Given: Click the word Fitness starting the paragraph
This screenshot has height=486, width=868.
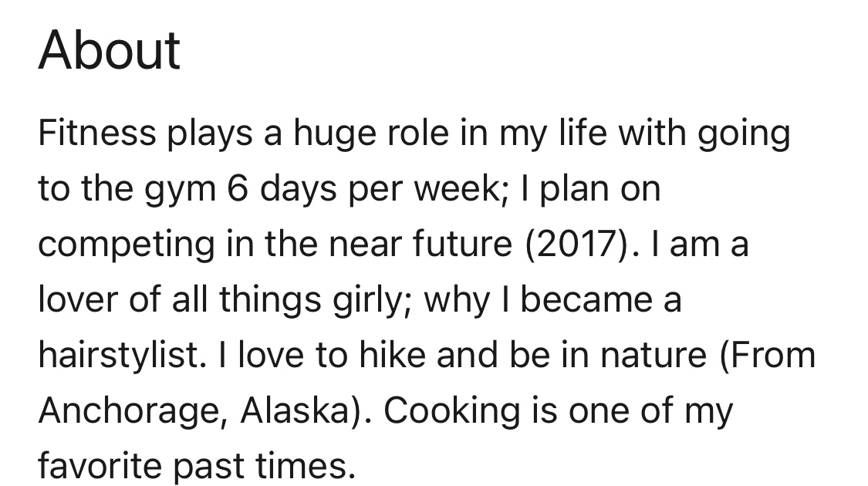Looking at the screenshot, I should pos(97,133).
